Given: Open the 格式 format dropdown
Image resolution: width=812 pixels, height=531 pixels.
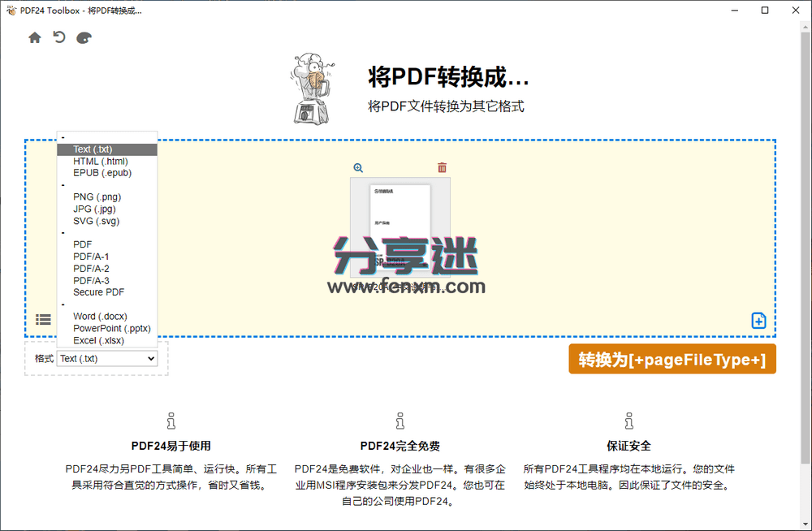Looking at the screenshot, I should pyautogui.click(x=106, y=358).
